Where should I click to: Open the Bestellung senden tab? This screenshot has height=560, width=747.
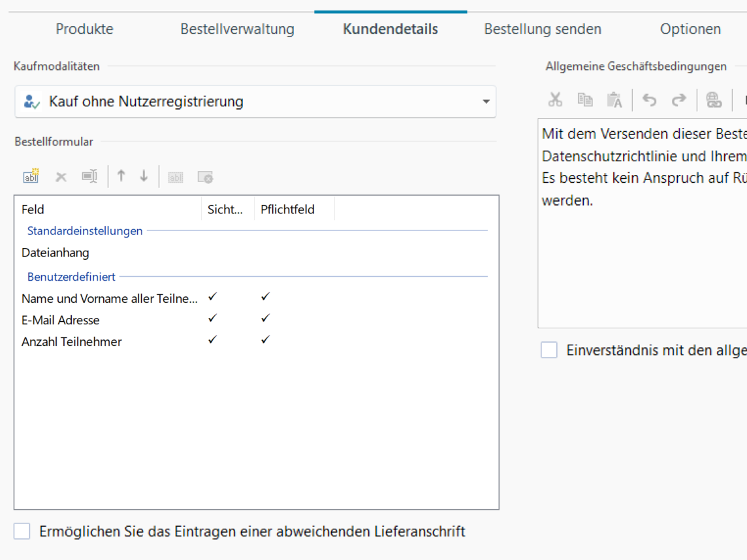click(543, 29)
